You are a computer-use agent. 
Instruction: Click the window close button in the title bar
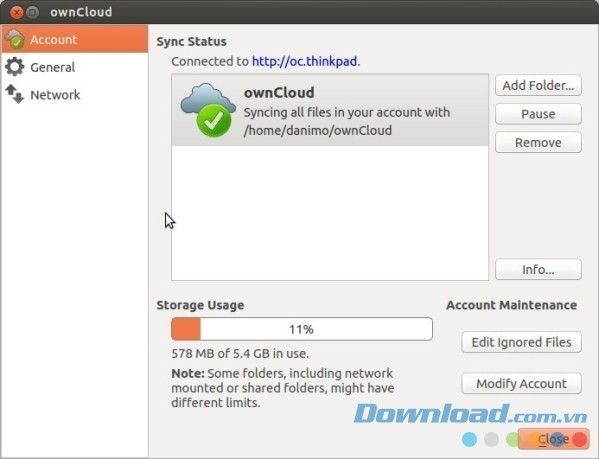16,12
